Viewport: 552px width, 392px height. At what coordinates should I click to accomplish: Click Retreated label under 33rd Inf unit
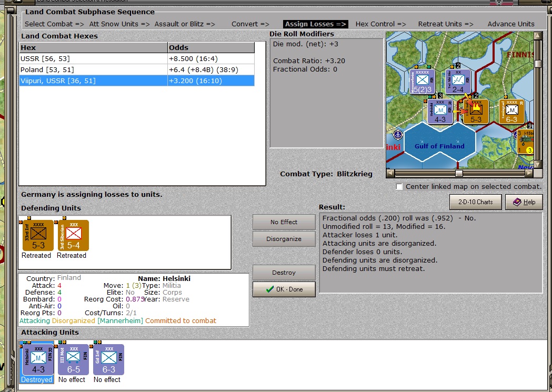pos(36,256)
